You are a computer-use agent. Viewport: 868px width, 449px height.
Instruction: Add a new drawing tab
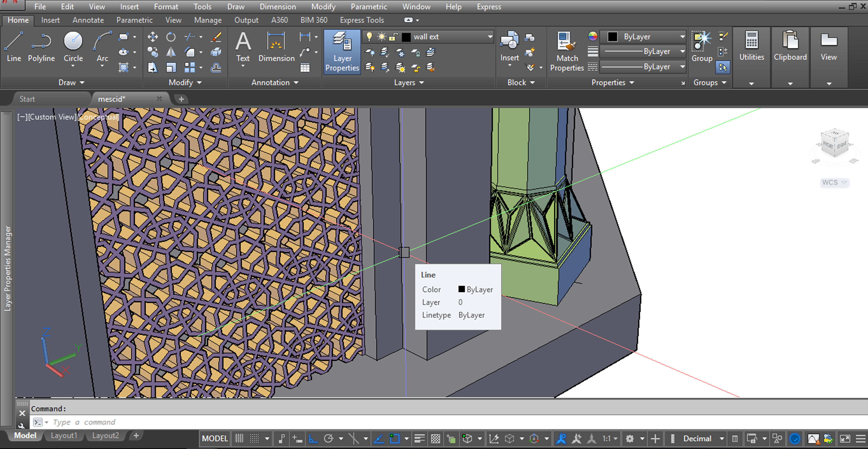click(181, 99)
